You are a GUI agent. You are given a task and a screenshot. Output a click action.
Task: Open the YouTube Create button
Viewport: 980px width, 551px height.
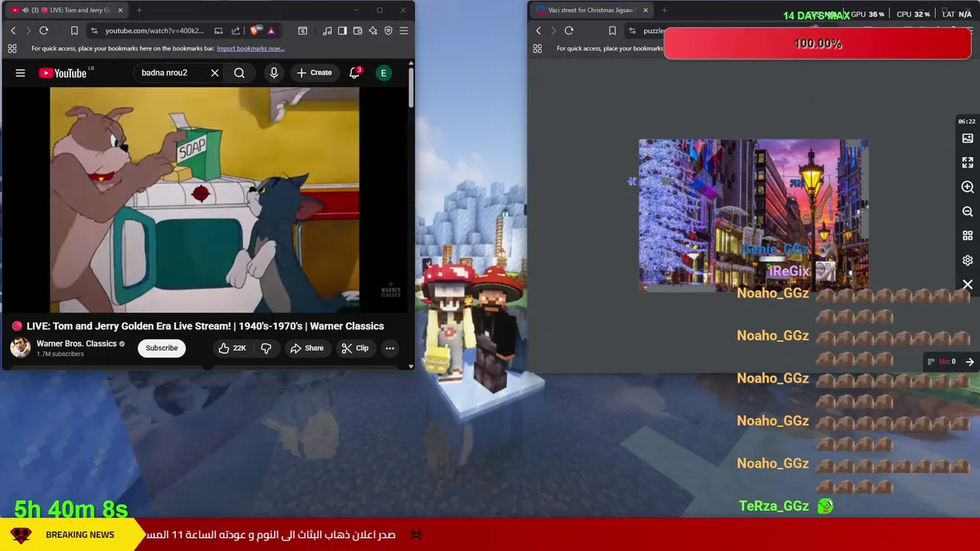(314, 73)
